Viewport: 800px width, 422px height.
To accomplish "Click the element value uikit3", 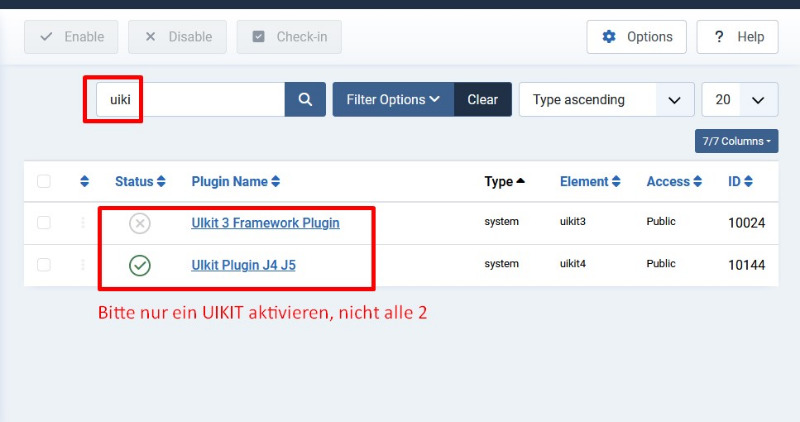I will point(572,221).
